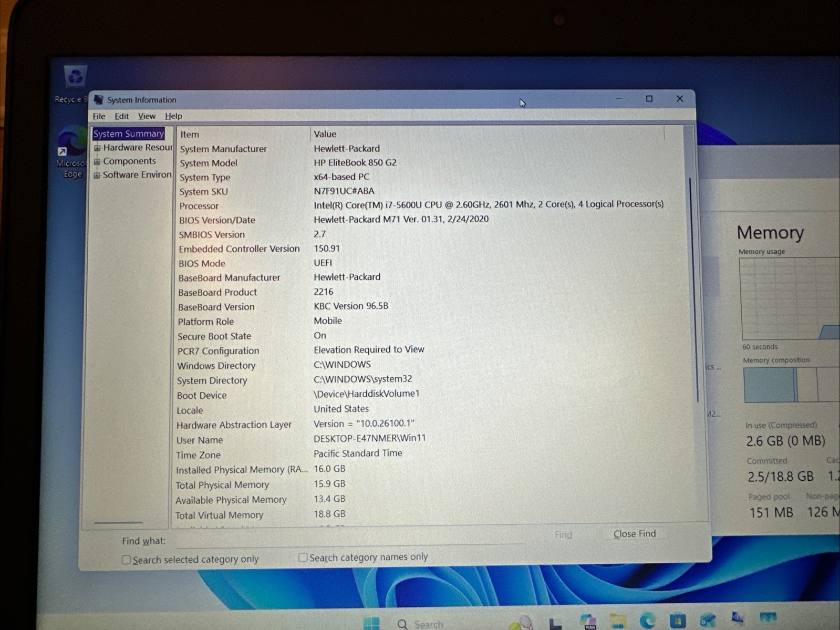Click the Item column header
840x630 pixels.
[244, 134]
